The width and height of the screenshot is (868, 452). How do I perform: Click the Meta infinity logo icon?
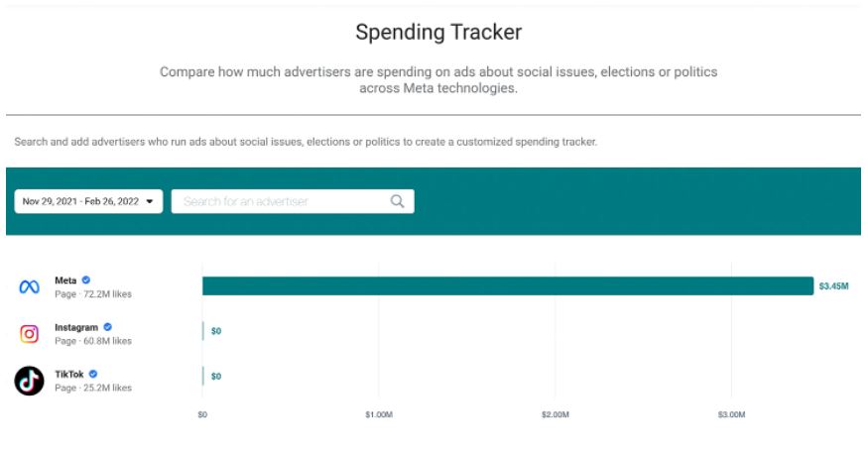29,287
